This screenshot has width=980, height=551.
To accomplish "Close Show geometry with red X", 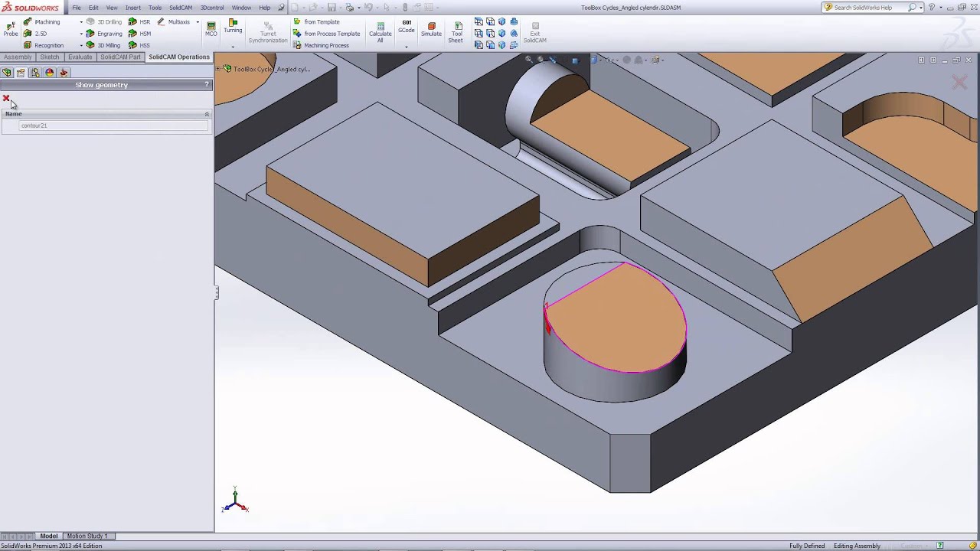I will point(6,98).
